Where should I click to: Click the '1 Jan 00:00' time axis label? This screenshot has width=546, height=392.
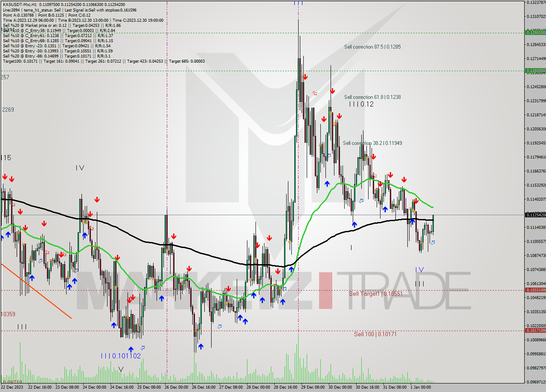[x=421, y=387]
